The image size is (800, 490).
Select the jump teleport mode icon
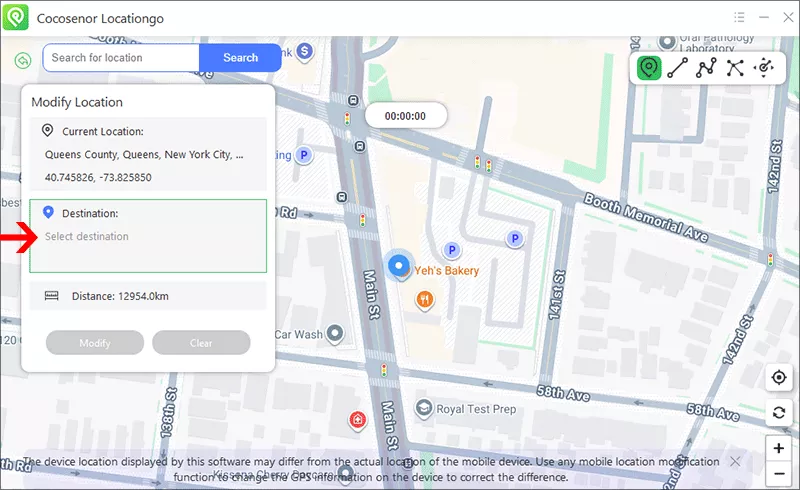click(x=735, y=68)
